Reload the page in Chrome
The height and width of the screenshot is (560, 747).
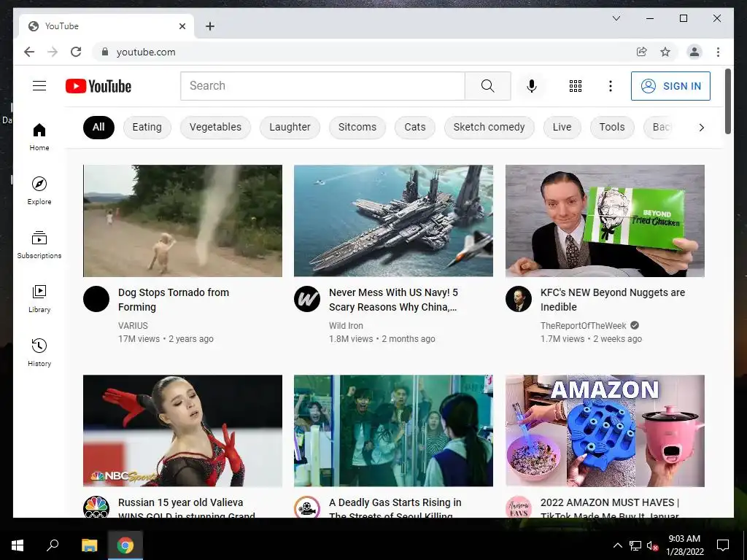click(x=76, y=52)
